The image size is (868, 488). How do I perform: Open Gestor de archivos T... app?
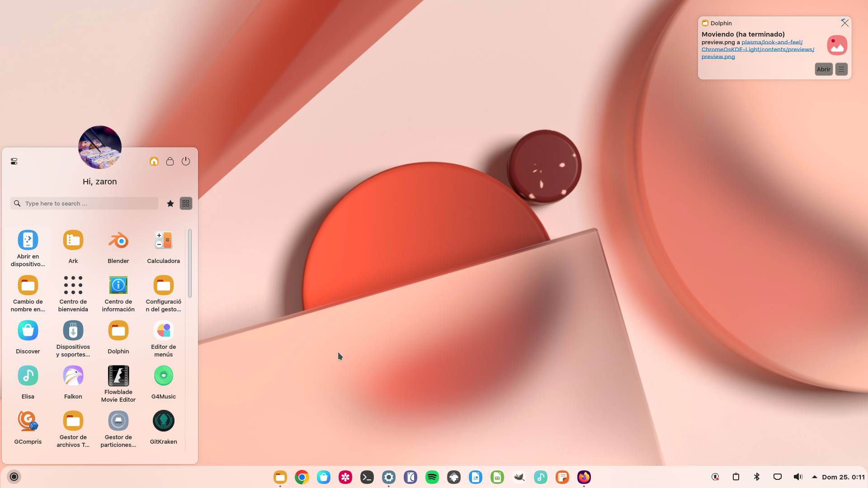click(x=73, y=429)
